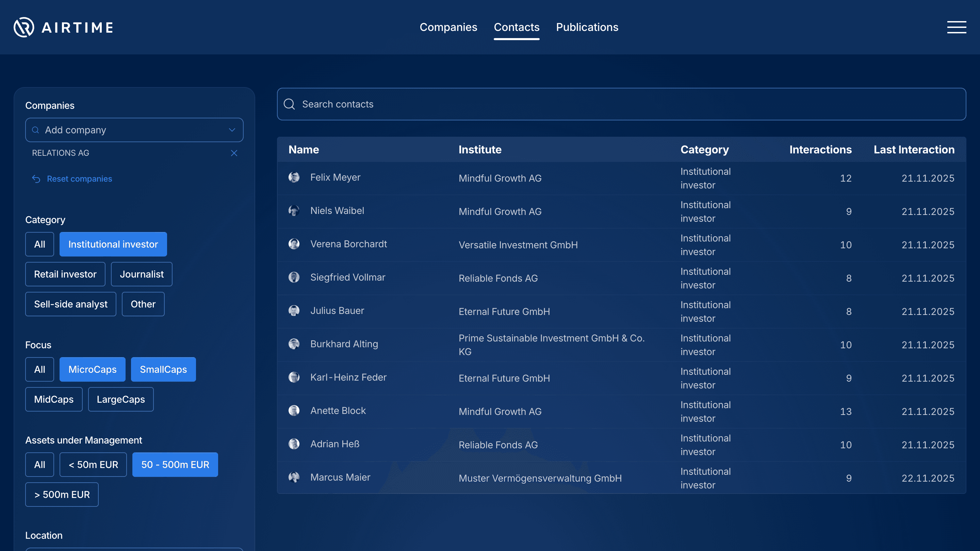Viewport: 980px width, 551px height.
Task: Select the Journalist category filter
Action: coord(142,274)
